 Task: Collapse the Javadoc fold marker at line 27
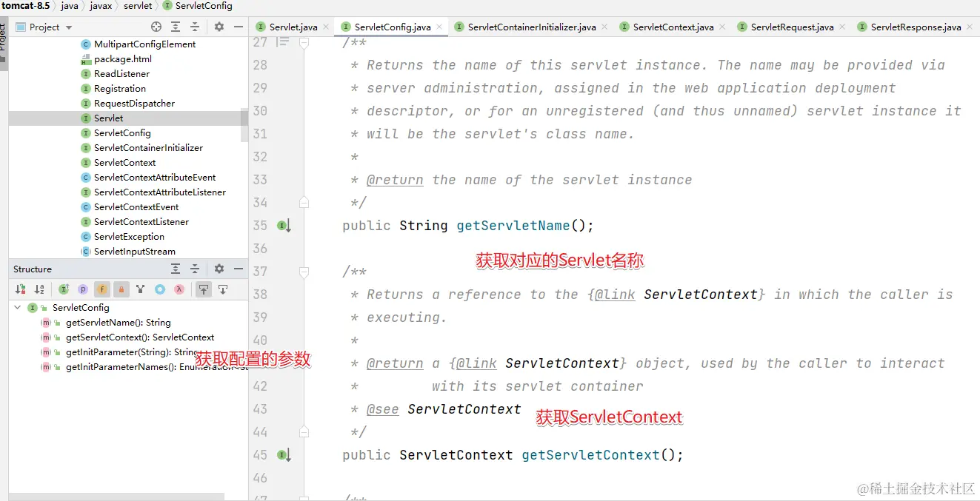304,42
